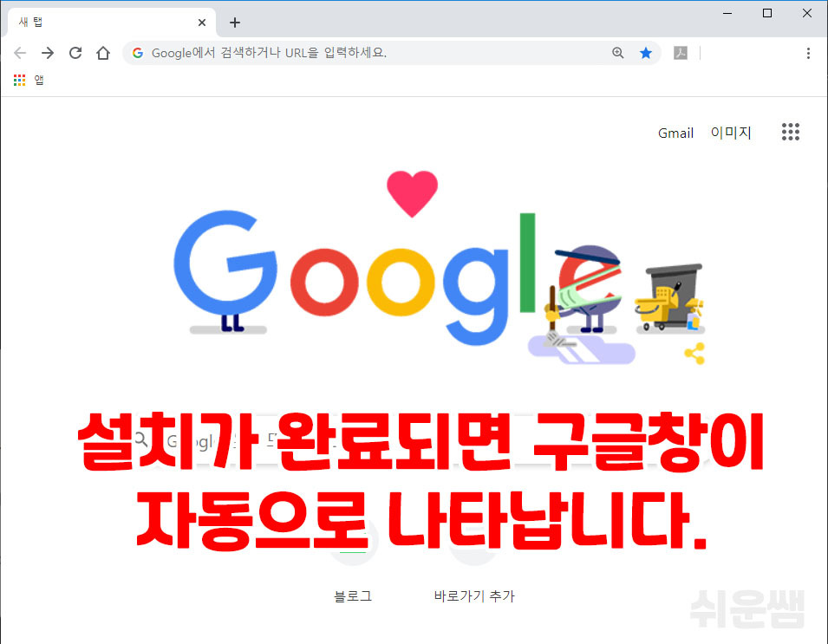Open the 블로그 shortcut

353,596
